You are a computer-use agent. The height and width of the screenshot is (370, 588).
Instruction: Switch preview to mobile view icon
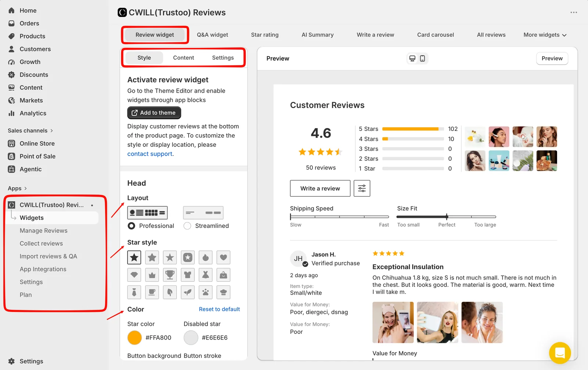(423, 58)
